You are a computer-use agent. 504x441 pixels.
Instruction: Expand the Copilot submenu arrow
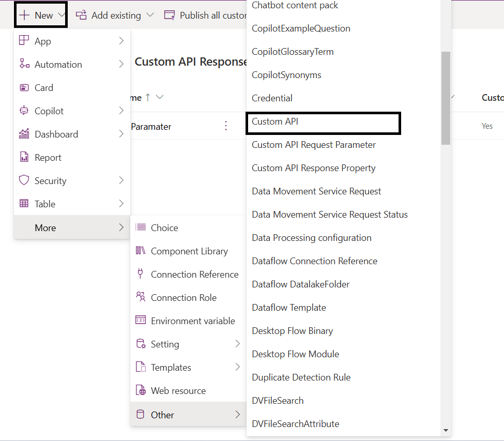point(121,111)
